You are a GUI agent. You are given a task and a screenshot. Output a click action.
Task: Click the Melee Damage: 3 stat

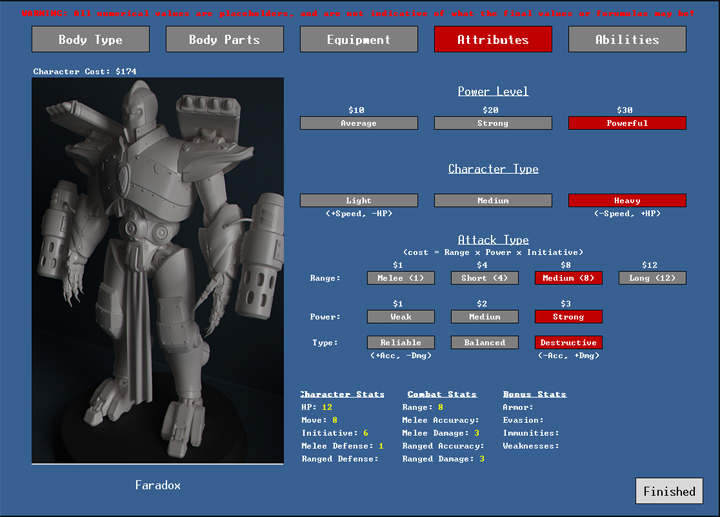coord(441,433)
